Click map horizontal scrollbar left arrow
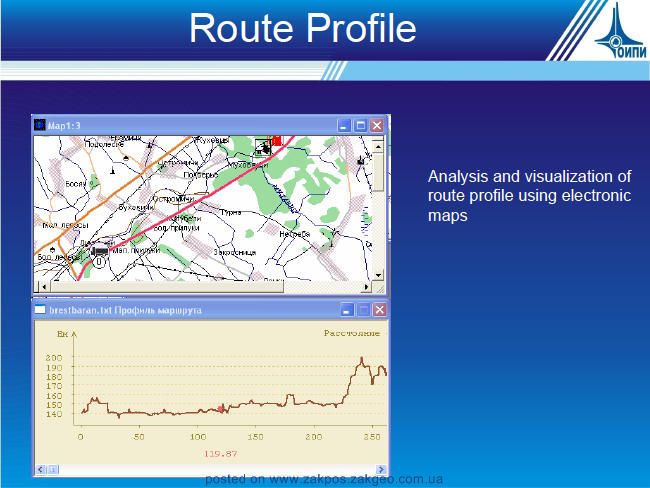The image size is (650, 488). tap(44, 286)
